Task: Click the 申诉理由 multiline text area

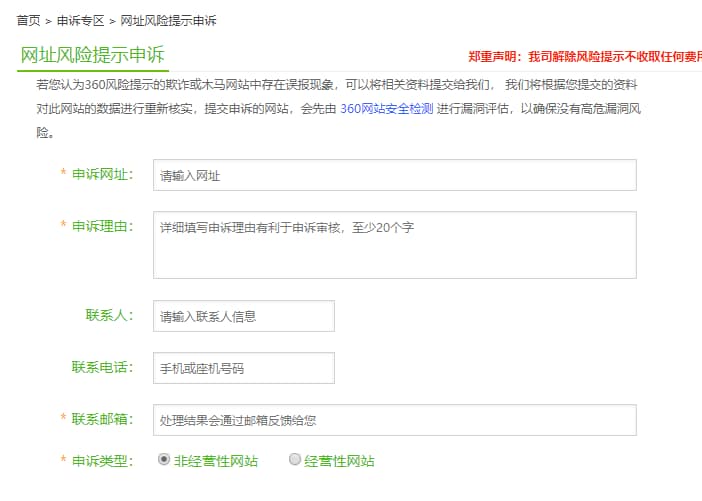Action: click(x=394, y=245)
